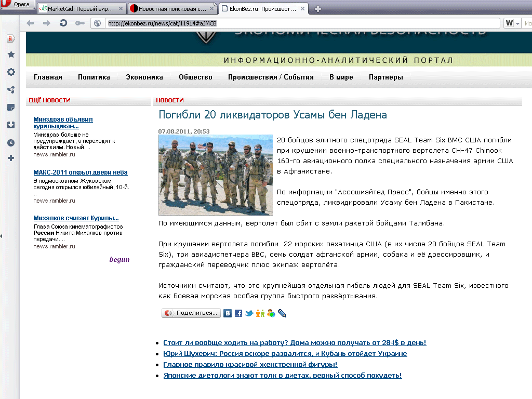The image size is (532, 399).
Task: Click the НОВОСТИ section header
Action: point(170,100)
